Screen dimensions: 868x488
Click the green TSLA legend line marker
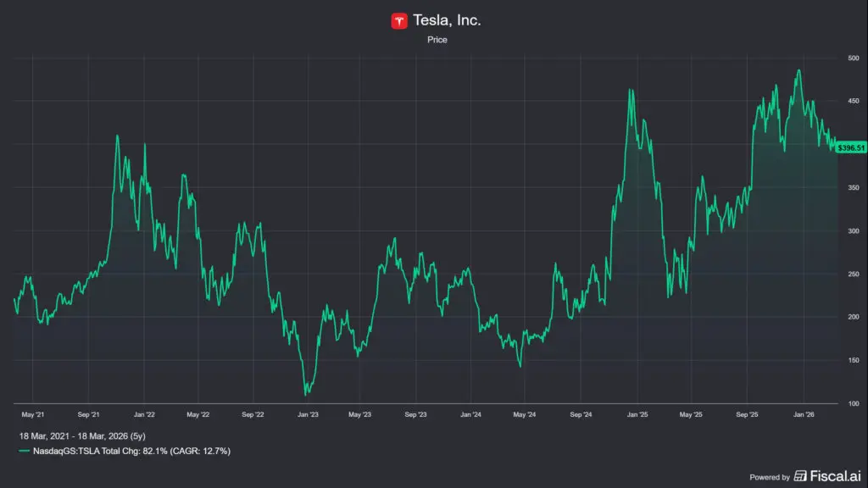click(24, 451)
